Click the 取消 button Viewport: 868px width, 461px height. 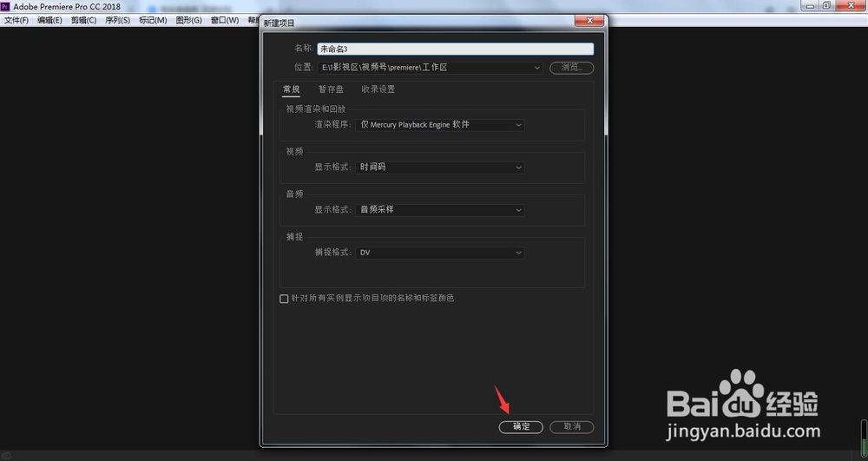coord(572,426)
